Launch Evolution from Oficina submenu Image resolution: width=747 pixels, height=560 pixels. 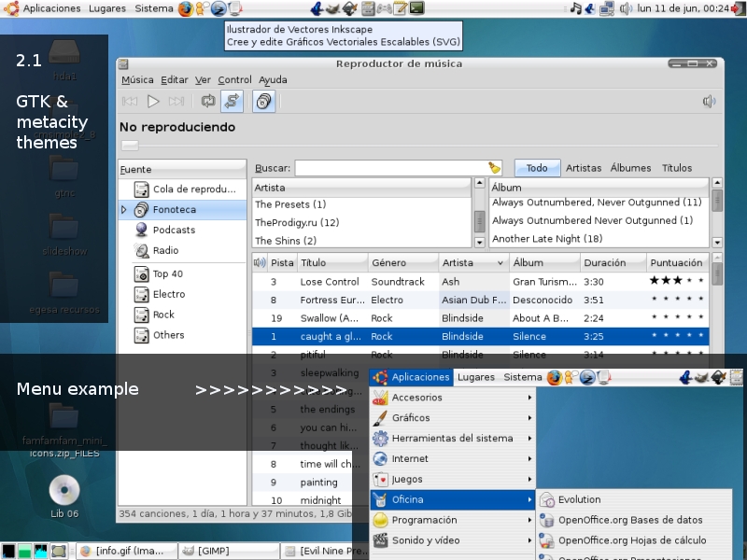tap(635, 500)
